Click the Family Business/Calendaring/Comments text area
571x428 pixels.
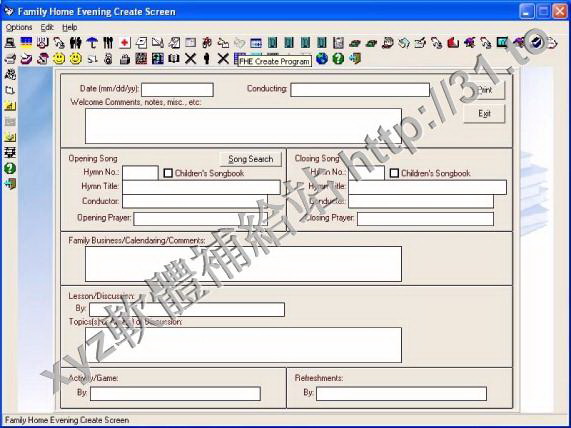pos(243,264)
